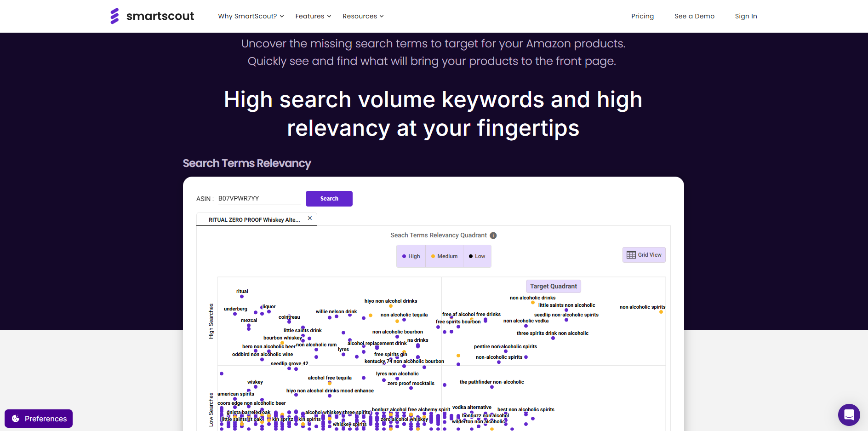The width and height of the screenshot is (868, 431).
Task: Open cookie Preferences button
Action: 39,419
